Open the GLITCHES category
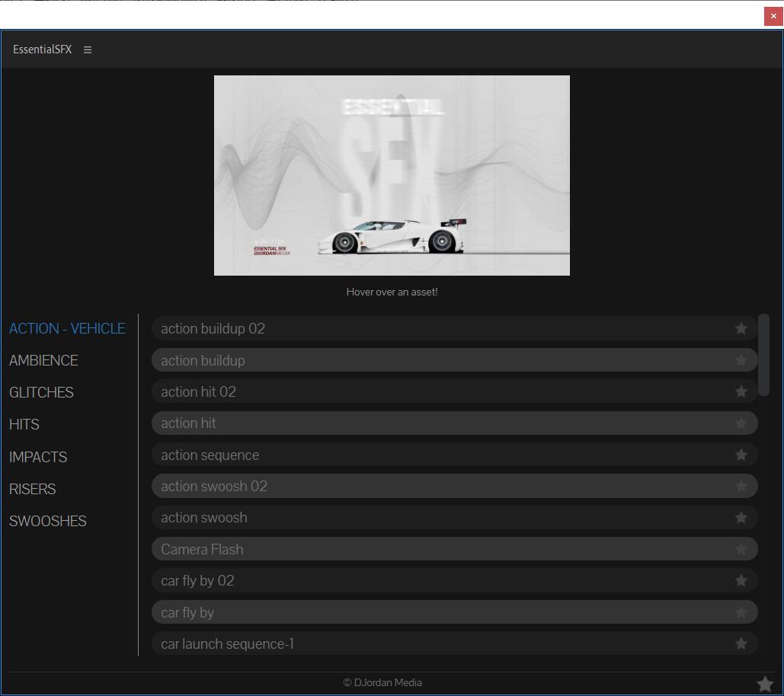This screenshot has height=696, width=784. click(41, 392)
